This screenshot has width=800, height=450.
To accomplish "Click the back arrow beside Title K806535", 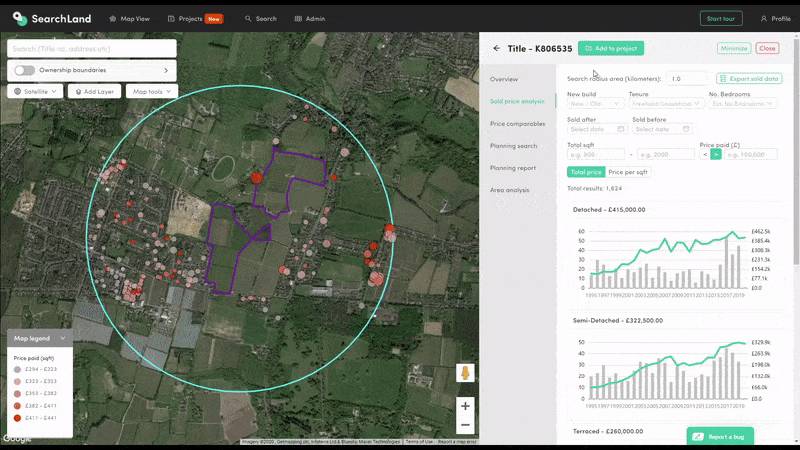I will pos(497,48).
